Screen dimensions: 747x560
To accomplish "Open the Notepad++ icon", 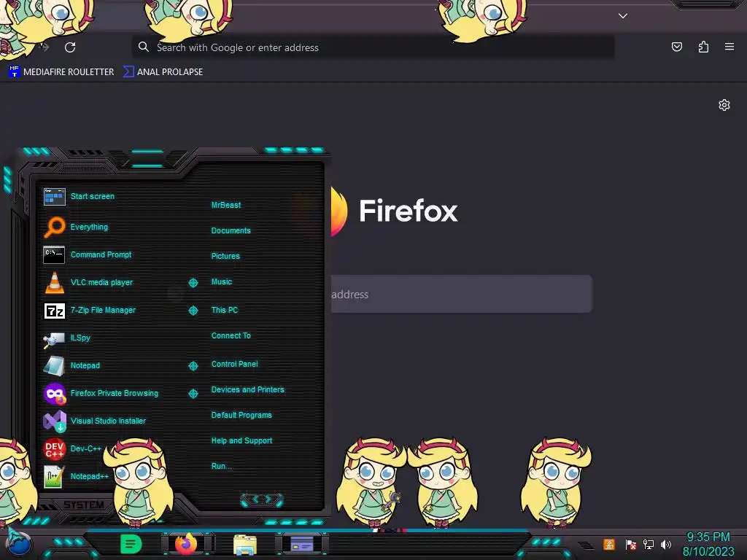I will pyautogui.click(x=54, y=477).
